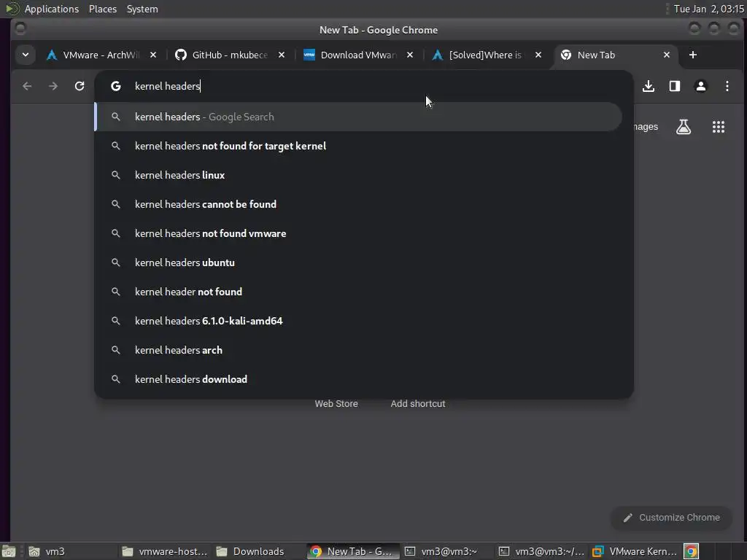Select suggestion kernel headers arch
The height and width of the screenshot is (560, 747).
coord(358,350)
